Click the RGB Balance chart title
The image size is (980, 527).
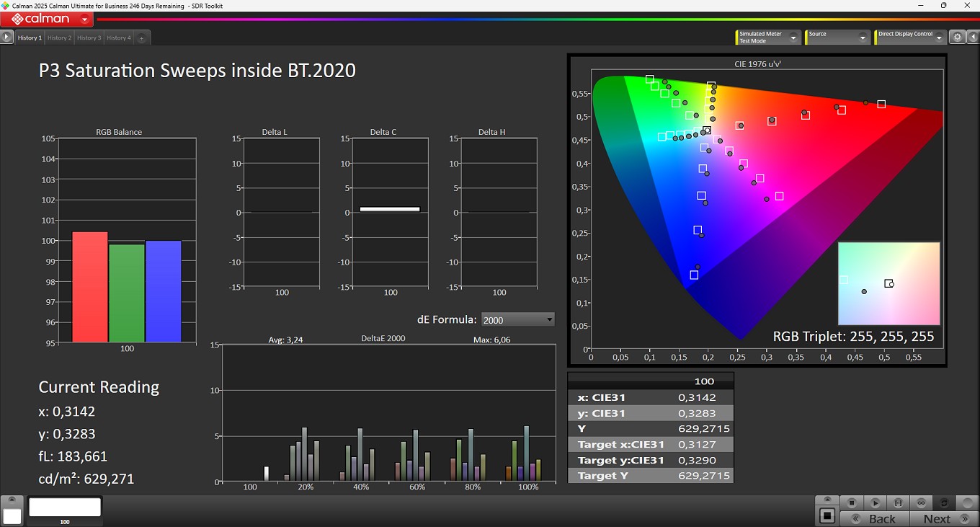[x=119, y=132]
